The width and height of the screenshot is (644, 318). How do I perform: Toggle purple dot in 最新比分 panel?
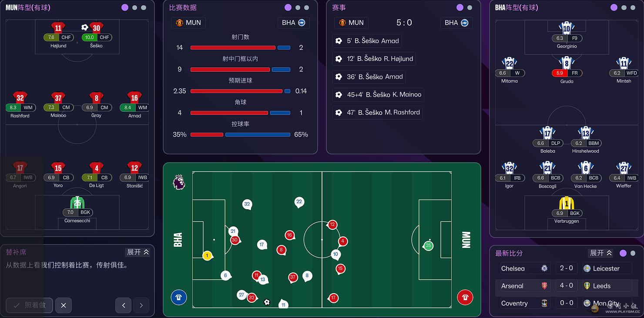click(x=623, y=253)
